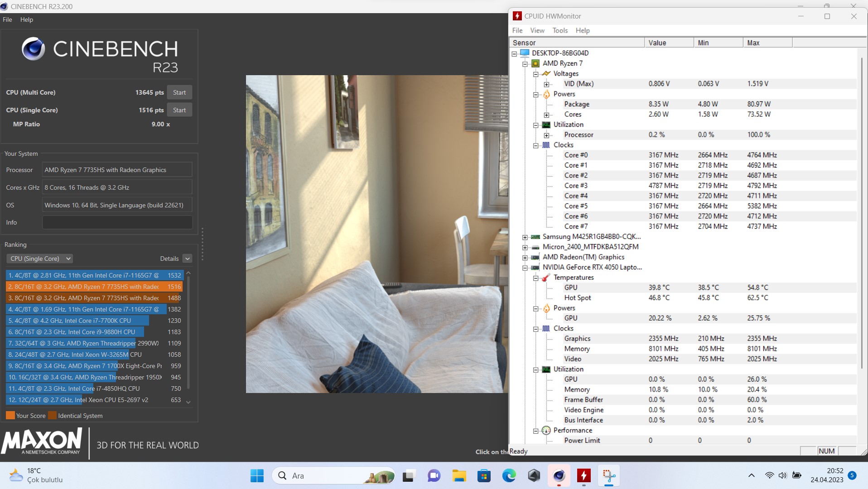
Task: Show hidden icons in the system tray
Action: pyautogui.click(x=751, y=475)
